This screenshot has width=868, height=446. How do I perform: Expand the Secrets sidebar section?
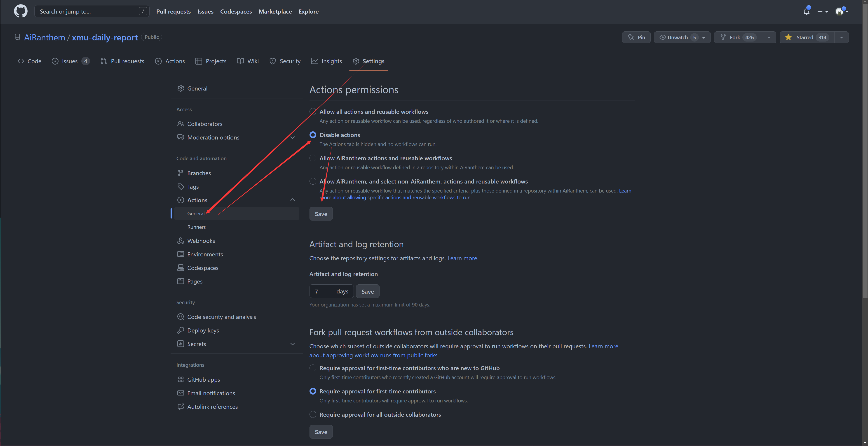[x=292, y=344]
